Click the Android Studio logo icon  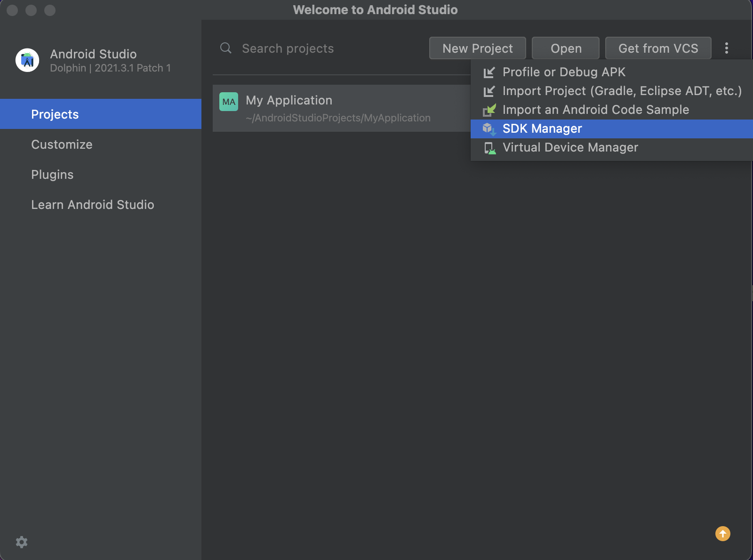point(27,60)
